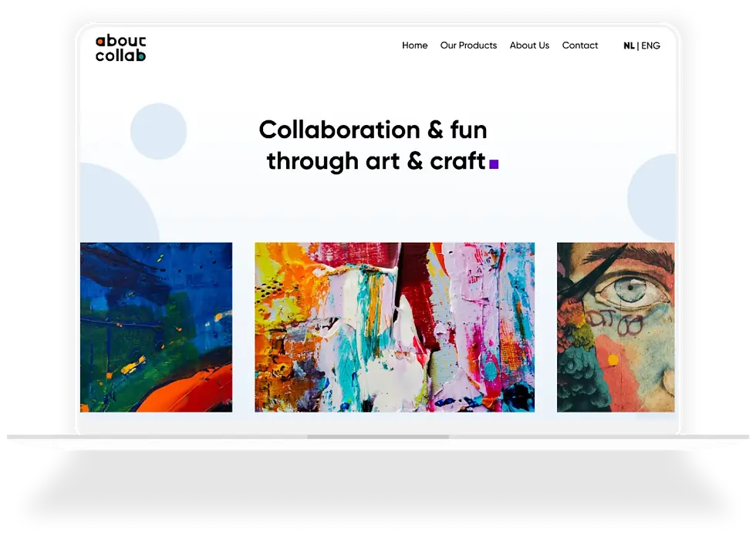Open the Home menu item
Image resolution: width=756 pixels, height=536 pixels.
click(415, 46)
